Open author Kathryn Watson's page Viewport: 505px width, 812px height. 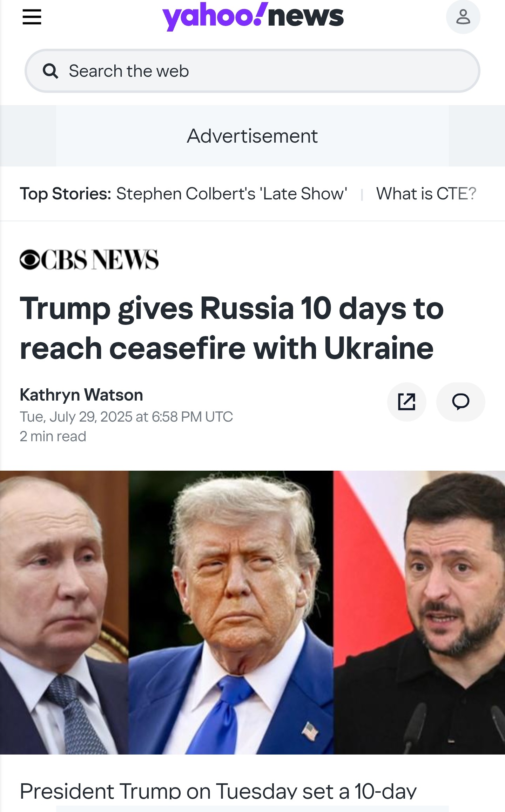(81, 395)
